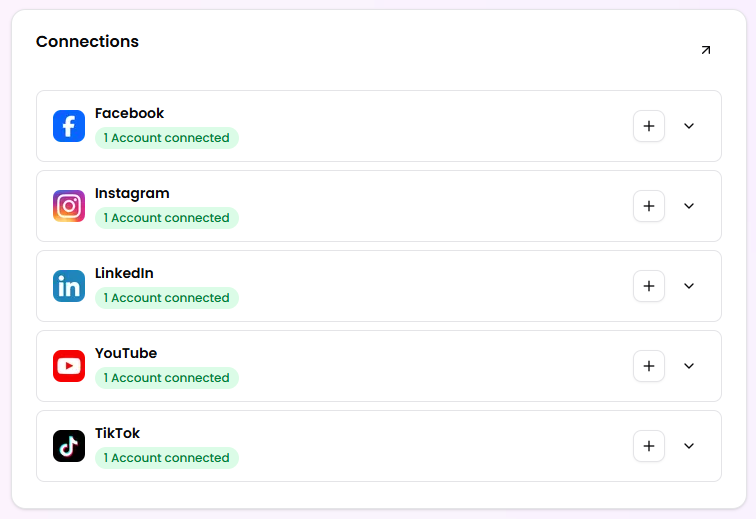
Task: Click the 'LinkedIn' name label
Action: point(124,273)
